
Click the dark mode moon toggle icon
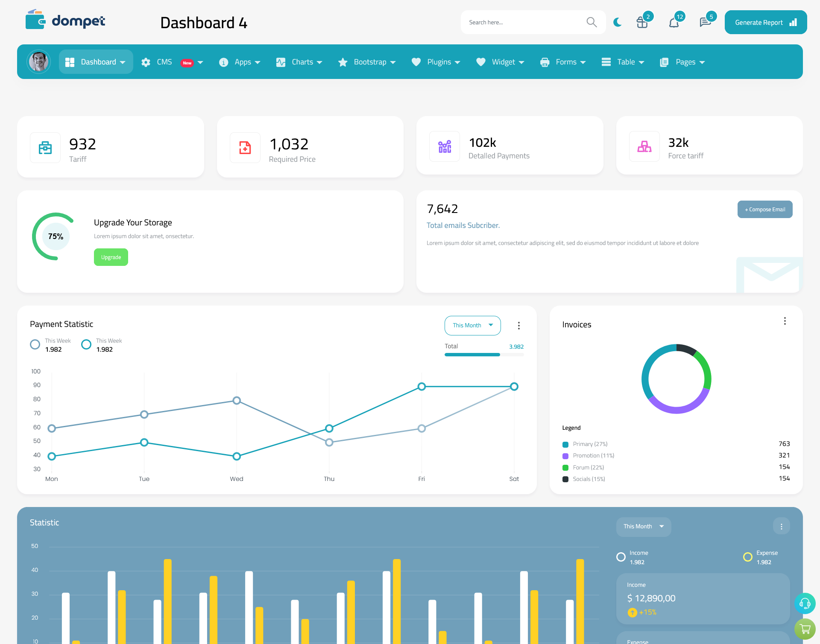click(x=617, y=22)
